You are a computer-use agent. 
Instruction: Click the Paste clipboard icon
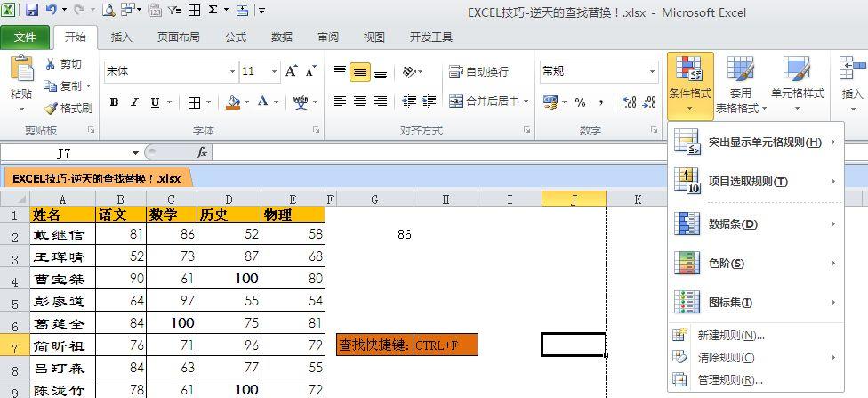pyautogui.click(x=21, y=69)
